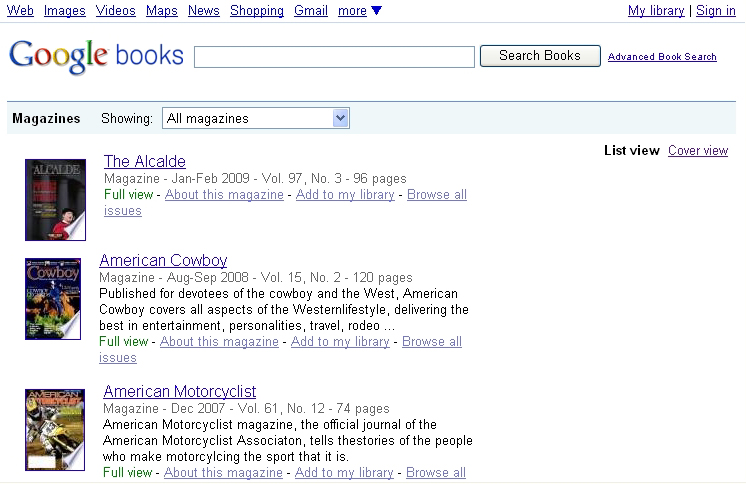Open About this magazine for The Alcalde

224,195
